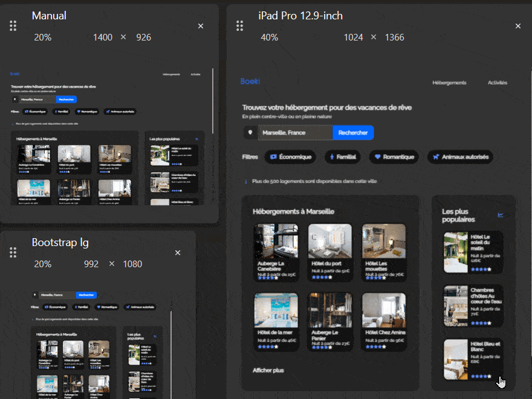The height and width of the screenshot is (399, 532).
Task: Close the iPad Pro 12.9-inch pane
Action: [x=517, y=26]
